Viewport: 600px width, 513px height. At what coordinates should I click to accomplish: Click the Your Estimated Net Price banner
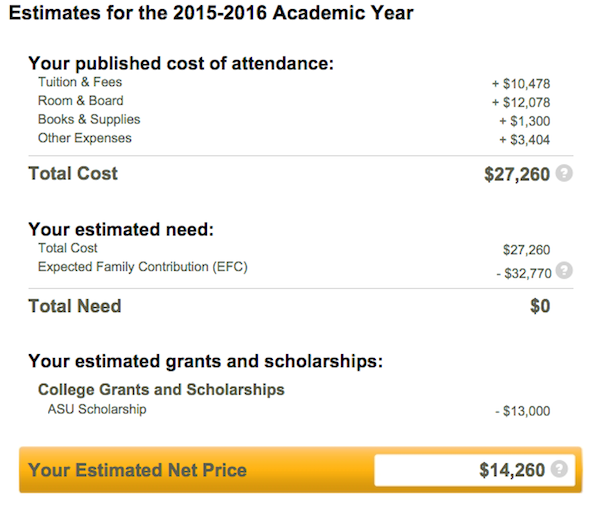(x=300, y=470)
